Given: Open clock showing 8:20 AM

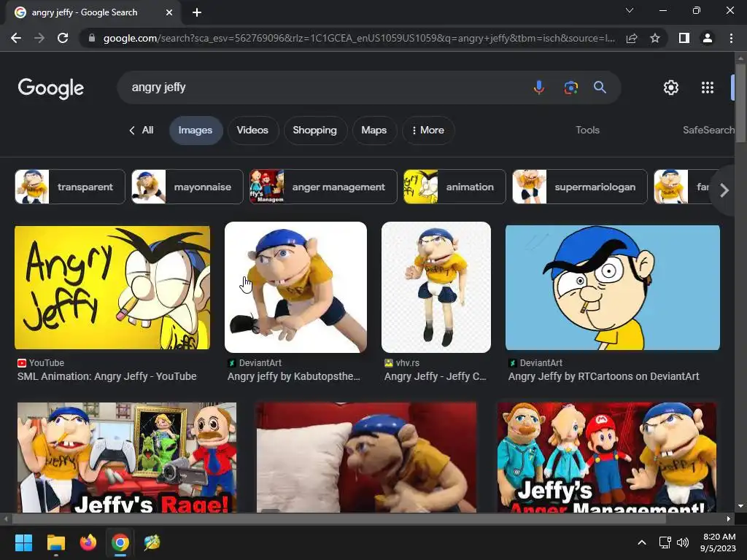Looking at the screenshot, I should pos(718,542).
